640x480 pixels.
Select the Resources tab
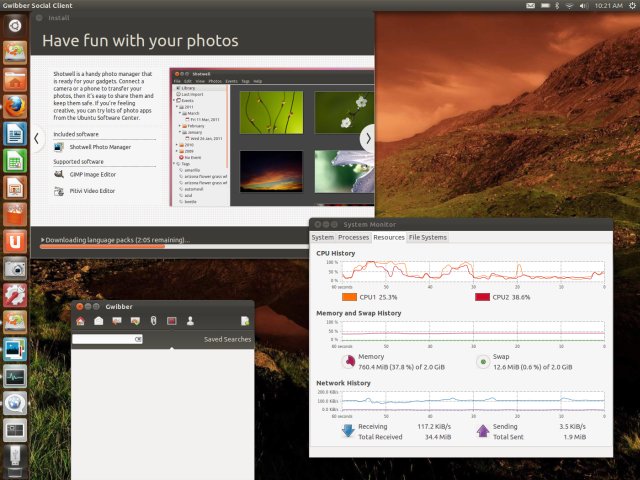tap(389, 237)
